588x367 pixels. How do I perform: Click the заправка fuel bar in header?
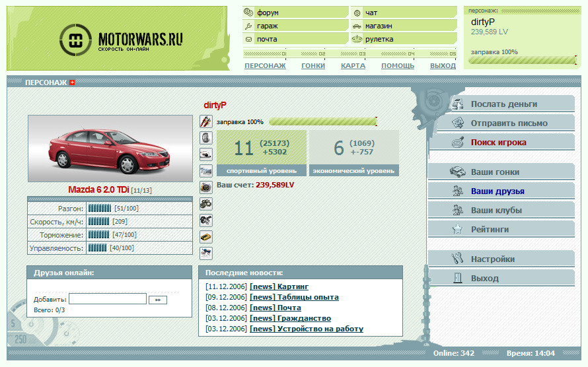coord(523,59)
